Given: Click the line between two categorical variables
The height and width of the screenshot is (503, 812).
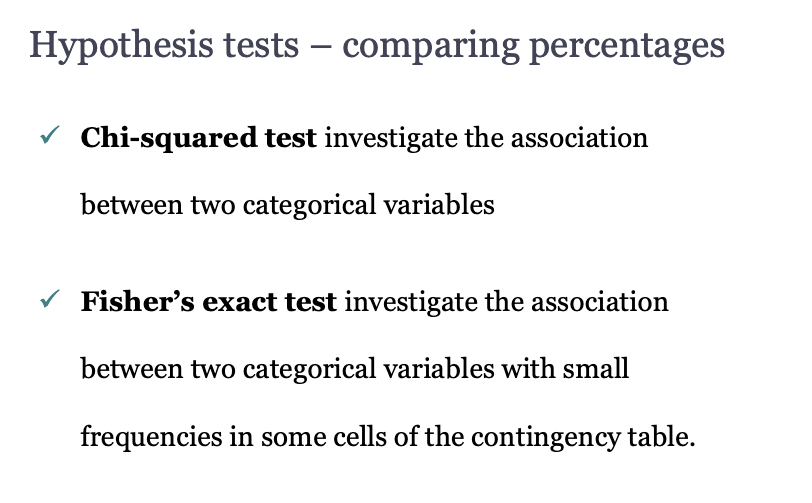Looking at the screenshot, I should (287, 205).
